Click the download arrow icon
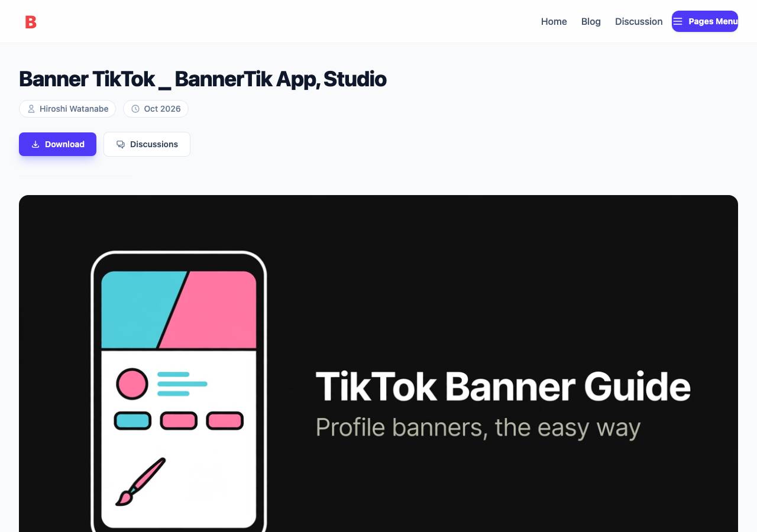757x532 pixels. pos(35,144)
